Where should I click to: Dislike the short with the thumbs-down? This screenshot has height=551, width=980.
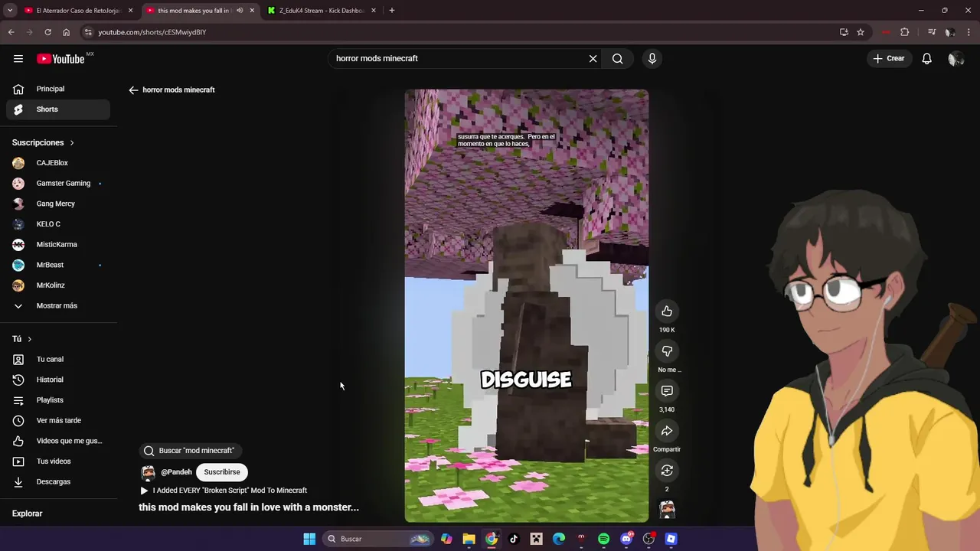667,350
